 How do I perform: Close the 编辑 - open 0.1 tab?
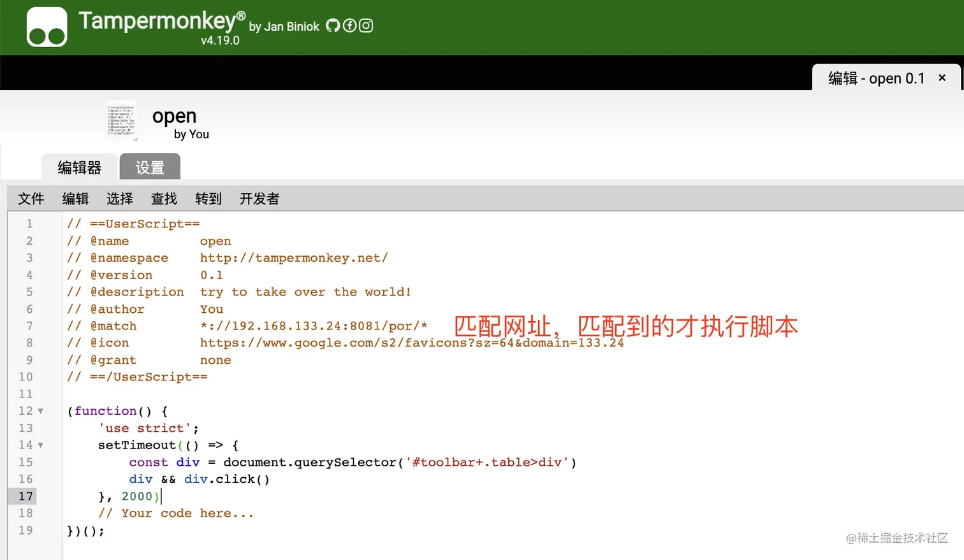click(942, 78)
